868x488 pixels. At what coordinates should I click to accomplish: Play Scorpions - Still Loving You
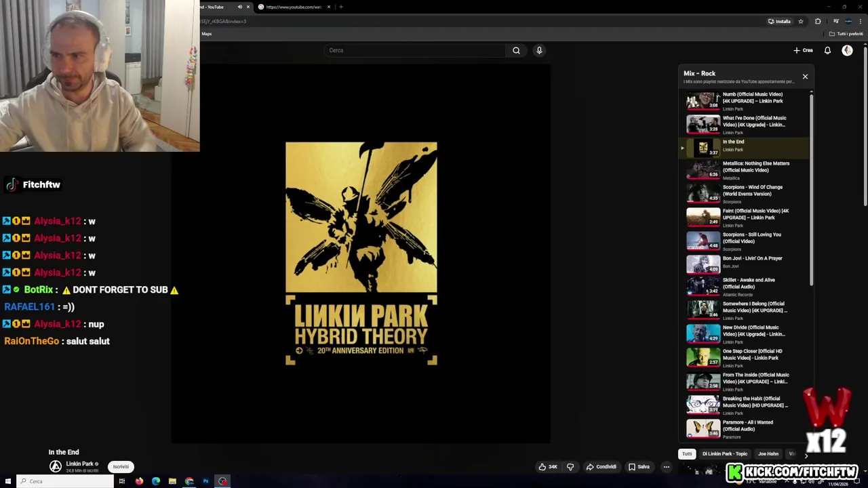(745, 241)
